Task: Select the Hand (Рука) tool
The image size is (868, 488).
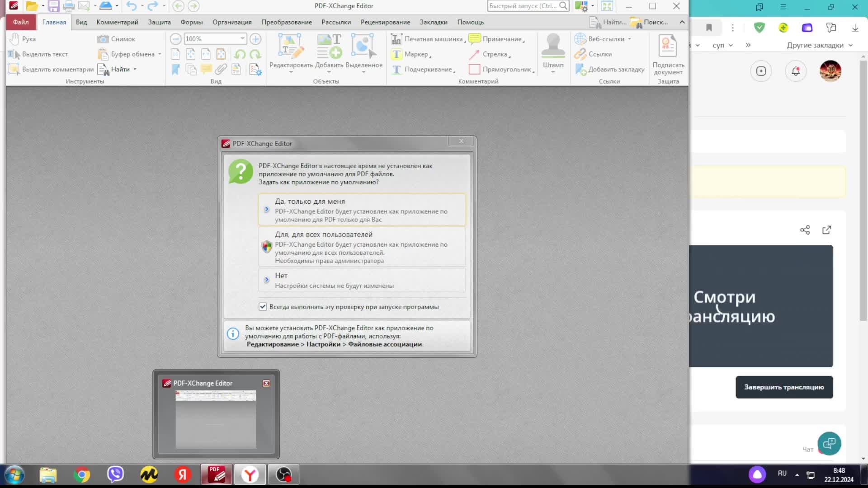Action: coord(23,39)
